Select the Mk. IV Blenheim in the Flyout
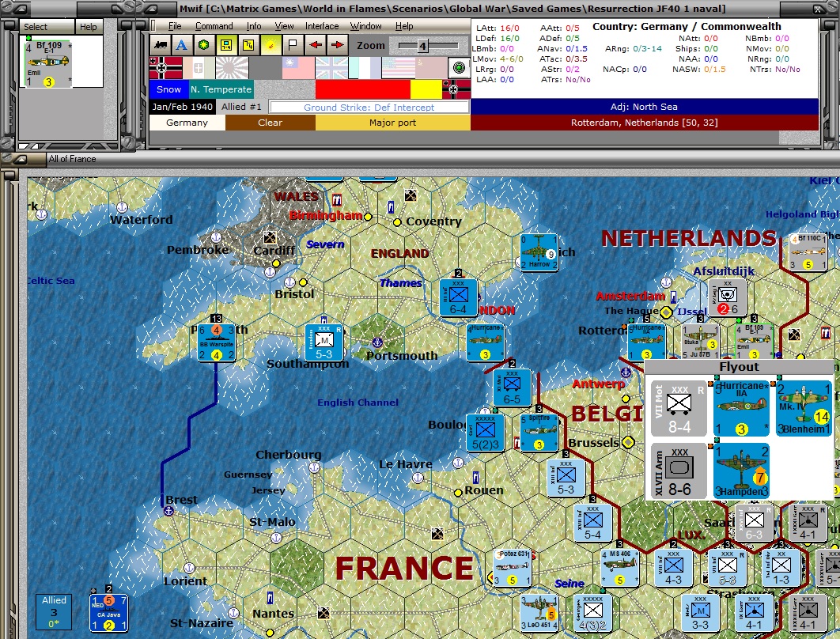This screenshot has width=840, height=639. coord(804,408)
